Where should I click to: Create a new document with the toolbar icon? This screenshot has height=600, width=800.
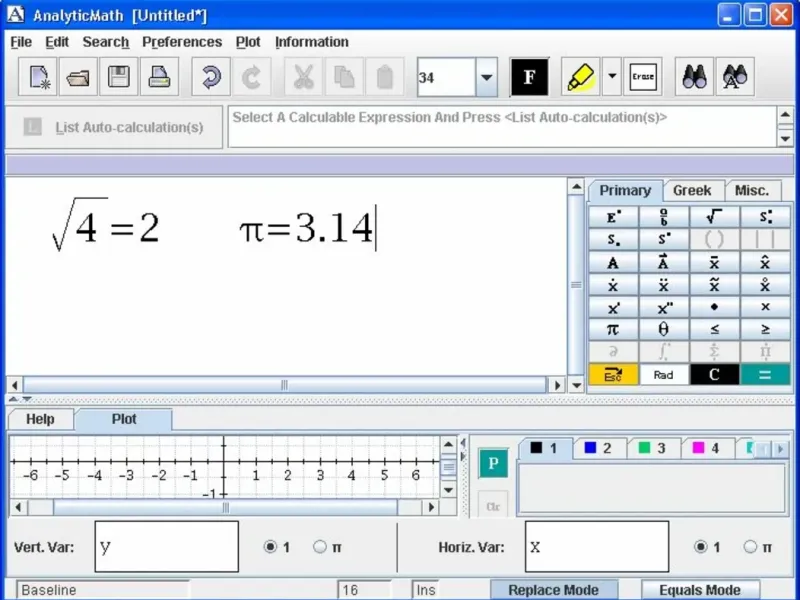[37, 77]
